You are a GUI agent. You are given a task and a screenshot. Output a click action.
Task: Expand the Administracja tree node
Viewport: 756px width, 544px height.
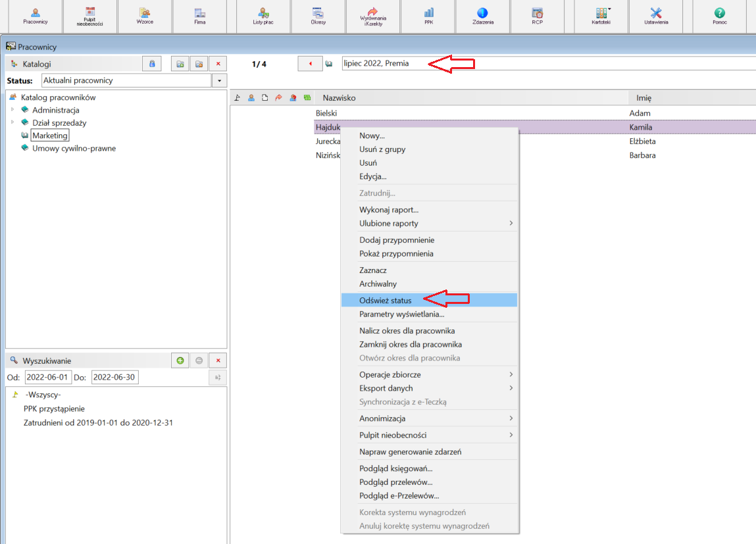point(13,110)
